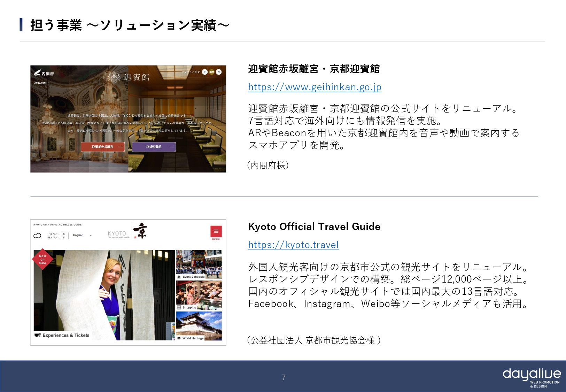
Task: Click the World Heritage icon
Action: click(x=179, y=338)
